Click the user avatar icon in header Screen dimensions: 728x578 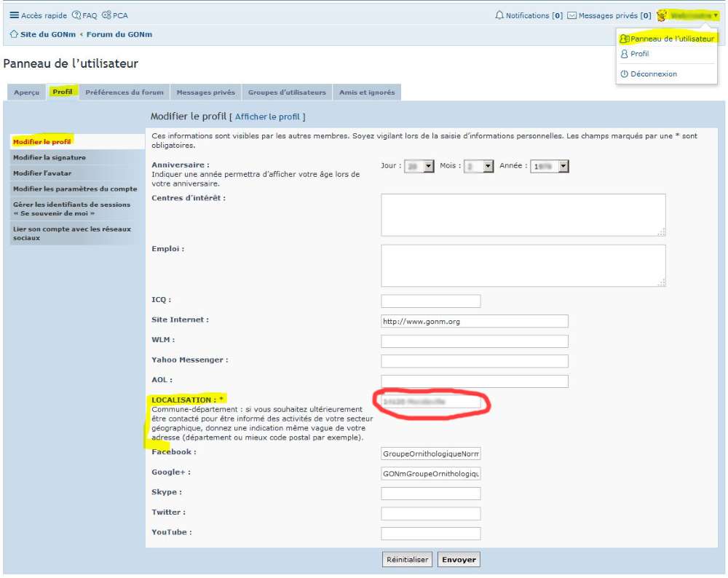click(x=662, y=15)
